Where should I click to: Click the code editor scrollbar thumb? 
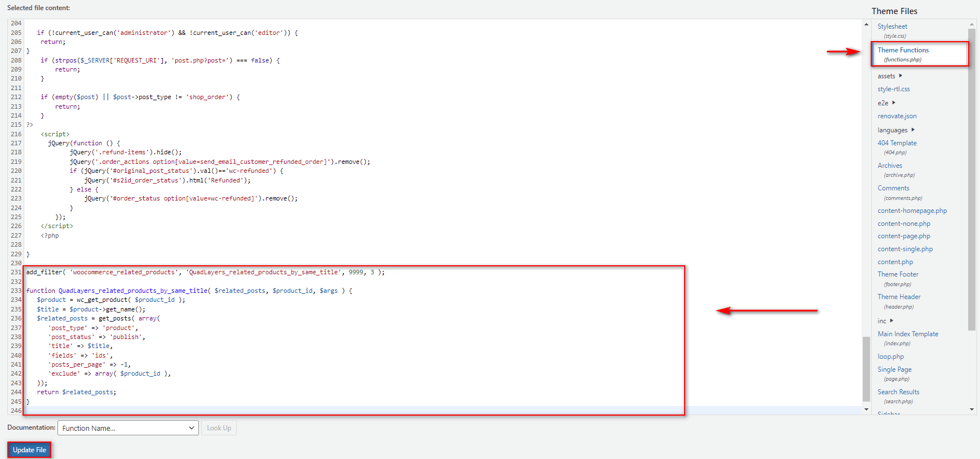point(866,369)
